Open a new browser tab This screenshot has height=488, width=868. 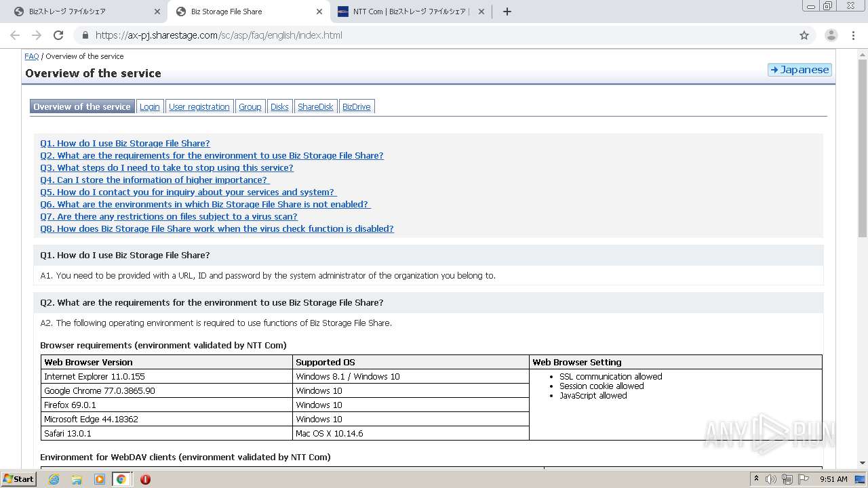pyautogui.click(x=507, y=12)
